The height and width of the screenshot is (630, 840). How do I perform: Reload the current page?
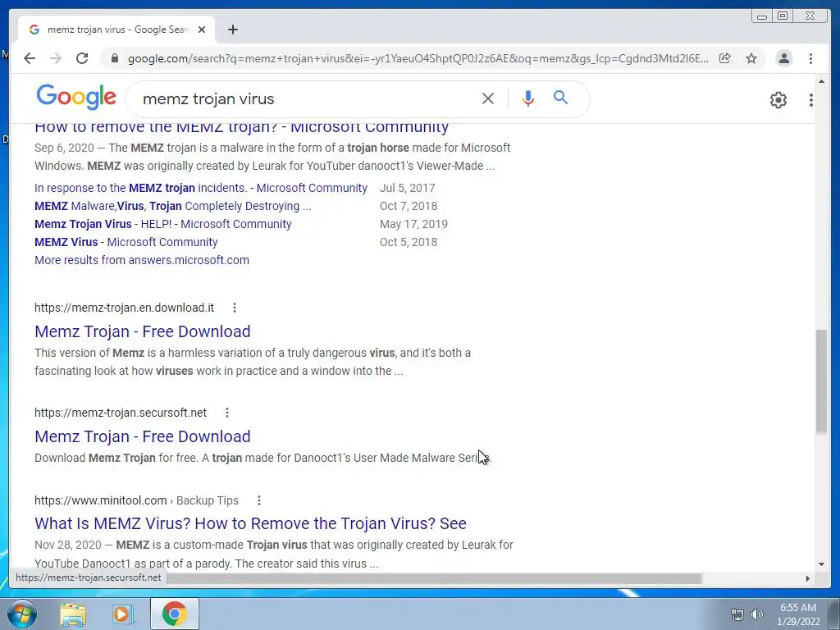(82, 58)
